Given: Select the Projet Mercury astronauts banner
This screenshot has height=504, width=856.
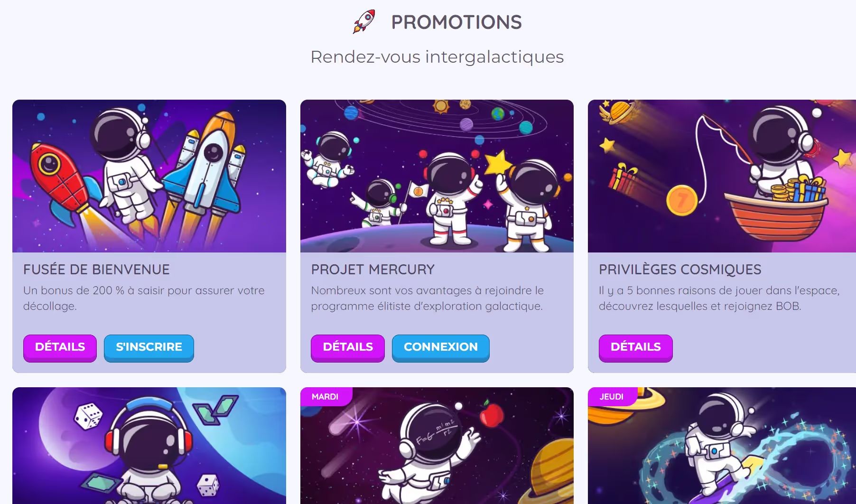Looking at the screenshot, I should [x=437, y=176].
